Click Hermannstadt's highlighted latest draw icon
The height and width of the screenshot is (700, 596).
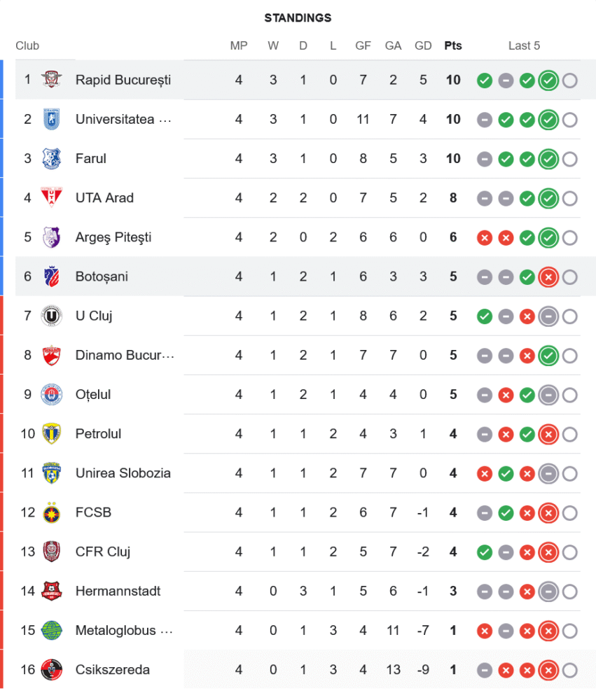coord(548,591)
